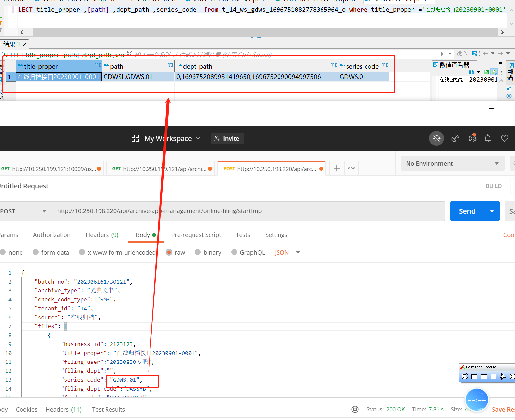Click Postman satellite capture requests icon
Image resolution: width=515 pixels, height=420 pixels.
pos(455,138)
